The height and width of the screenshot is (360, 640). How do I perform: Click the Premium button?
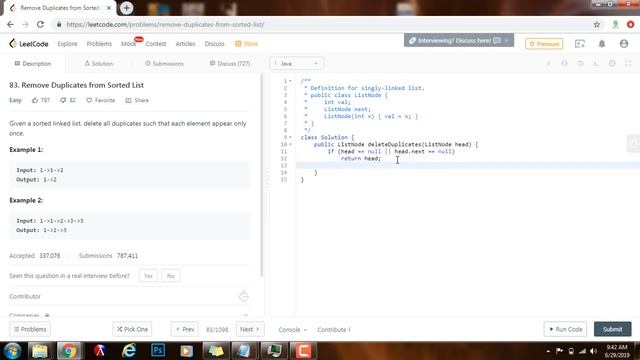coord(544,44)
